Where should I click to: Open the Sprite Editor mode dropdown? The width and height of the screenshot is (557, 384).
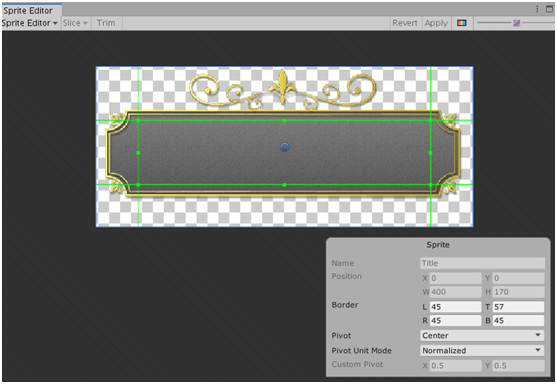pos(30,23)
